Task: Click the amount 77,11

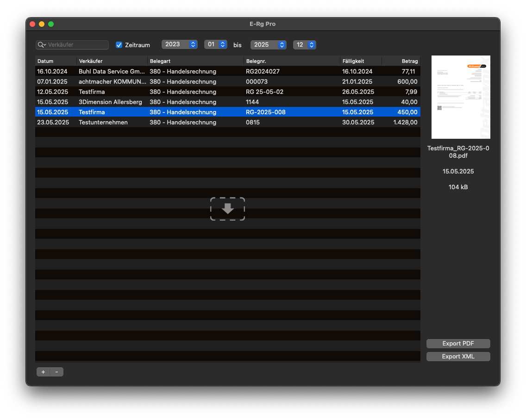Action: [x=408, y=71]
